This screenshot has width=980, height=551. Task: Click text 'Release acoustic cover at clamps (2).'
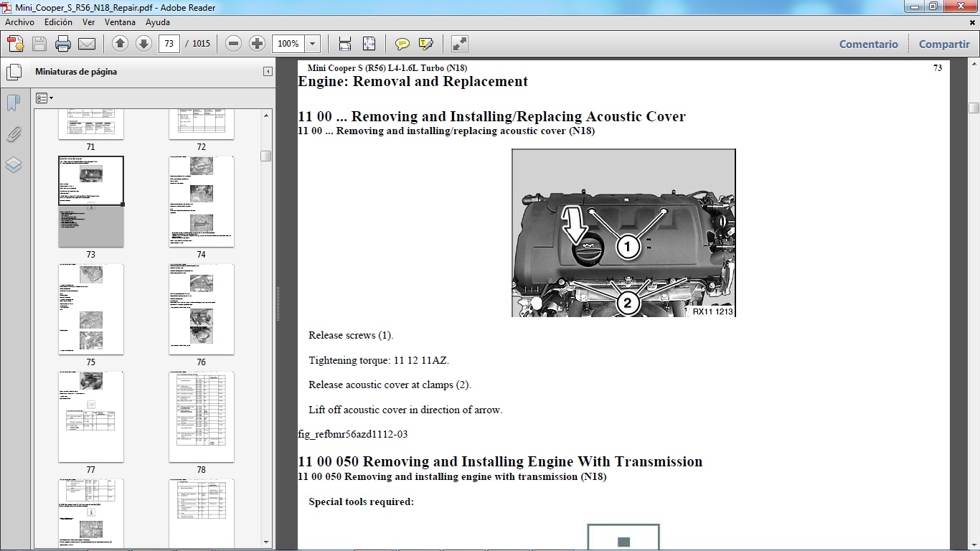pyautogui.click(x=390, y=385)
